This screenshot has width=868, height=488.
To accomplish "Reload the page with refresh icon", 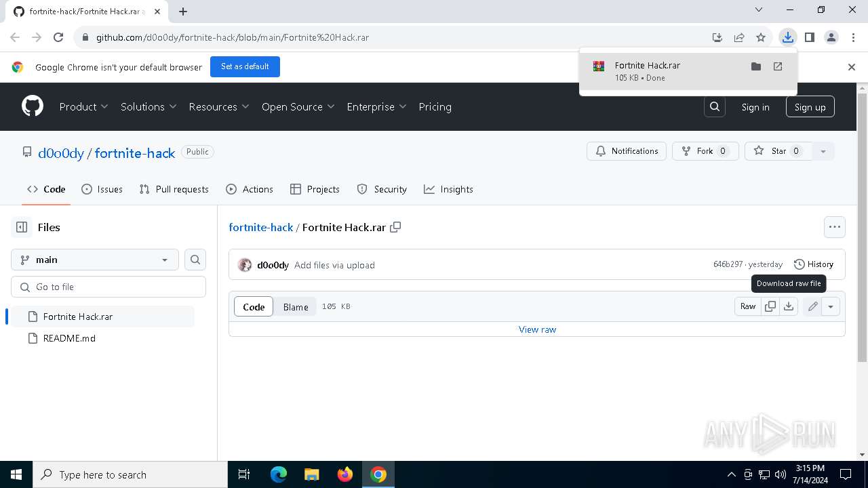I will tap(58, 37).
